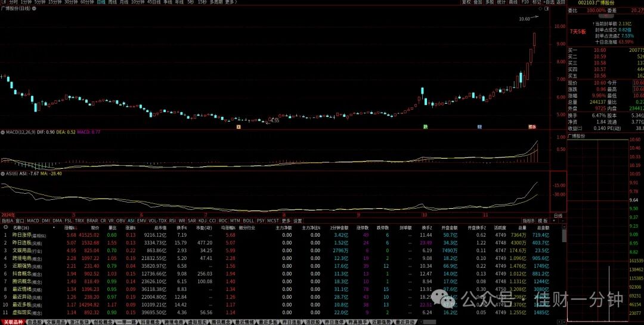Click the 统计 button
The height and width of the screenshot is (325, 644).
(x=501, y=2)
